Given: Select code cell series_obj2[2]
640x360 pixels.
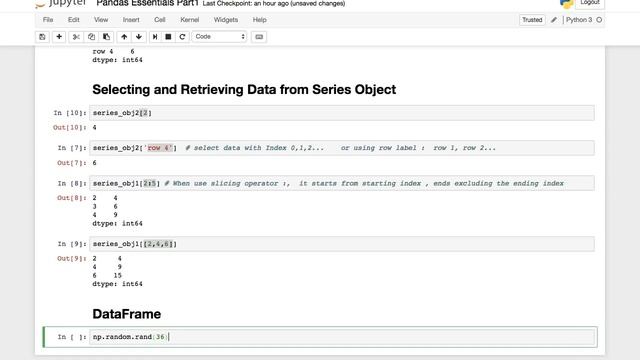Looking at the screenshot, I should click(x=342, y=113).
